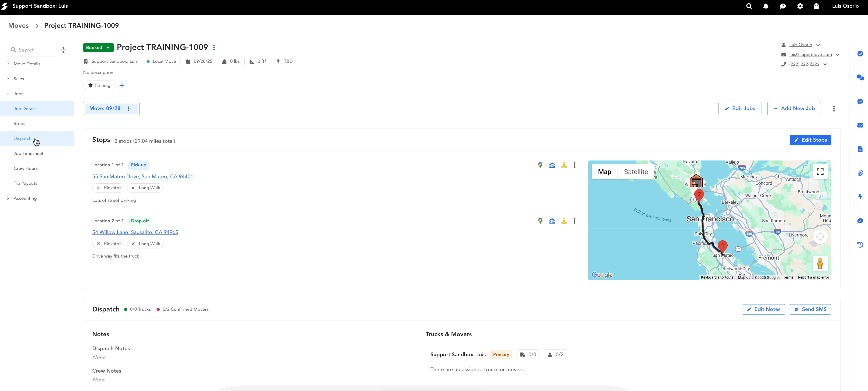
Task: Open Street View for the drop-off stop
Action: tap(564, 221)
